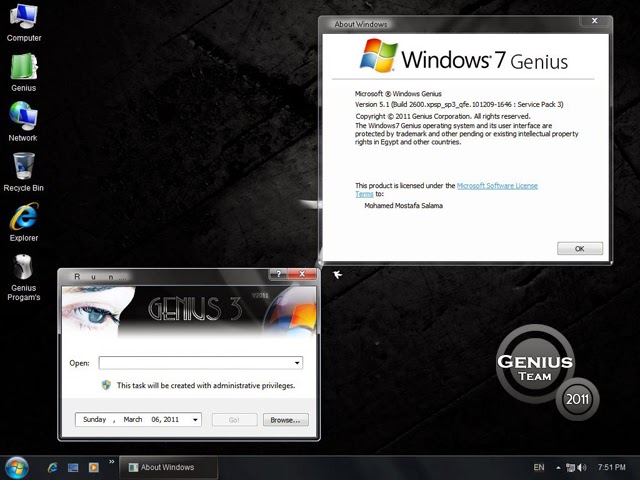Click the Open text field
Screen dimensions: 640x480
196,362
